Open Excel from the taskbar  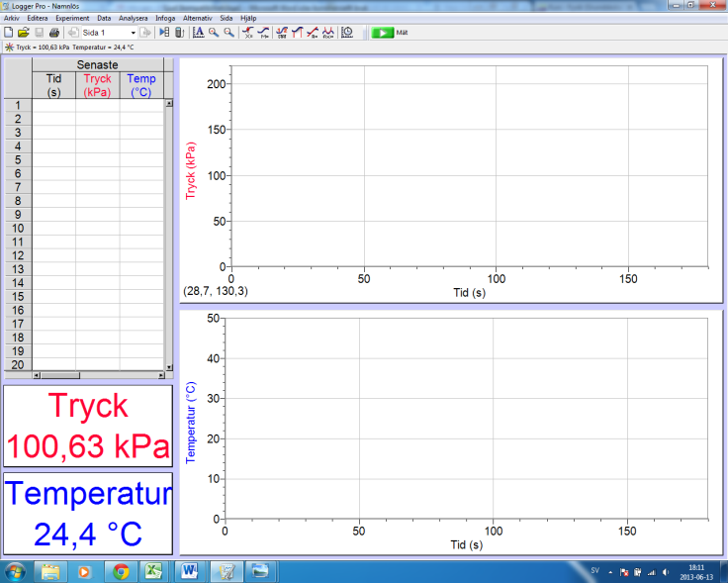153,571
